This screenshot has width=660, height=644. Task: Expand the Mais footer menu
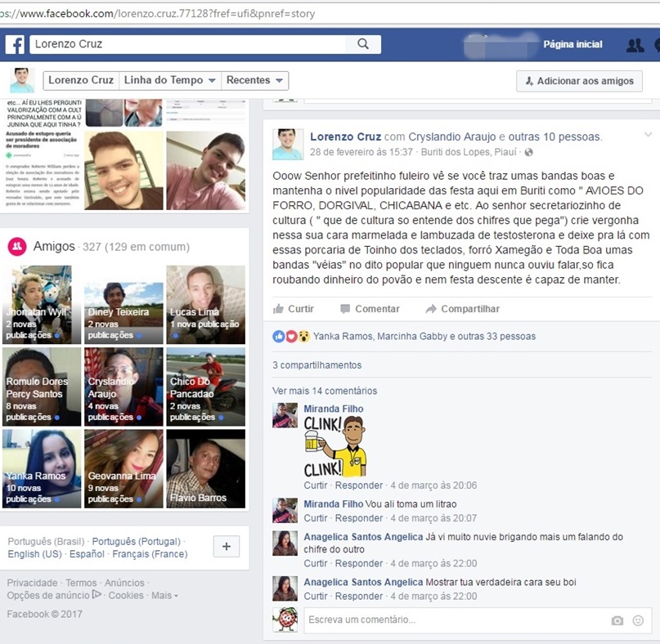pos(164,596)
